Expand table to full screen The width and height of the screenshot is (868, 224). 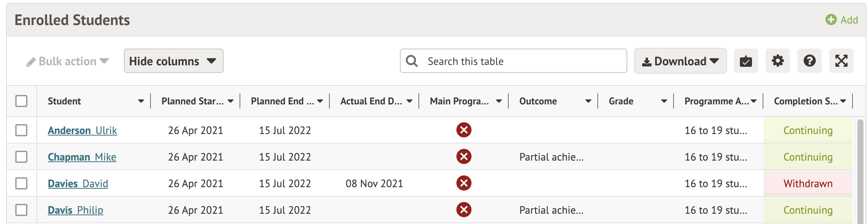coord(841,61)
